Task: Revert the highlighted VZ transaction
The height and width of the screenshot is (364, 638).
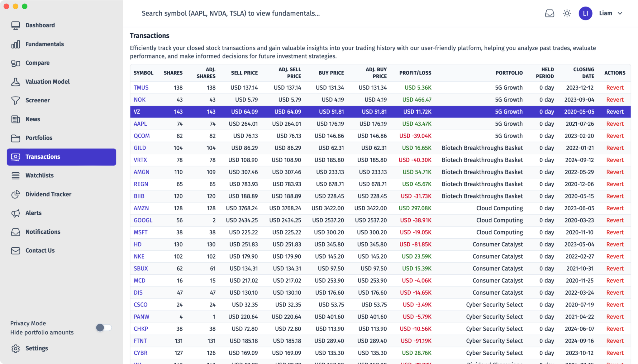Action: [615, 112]
